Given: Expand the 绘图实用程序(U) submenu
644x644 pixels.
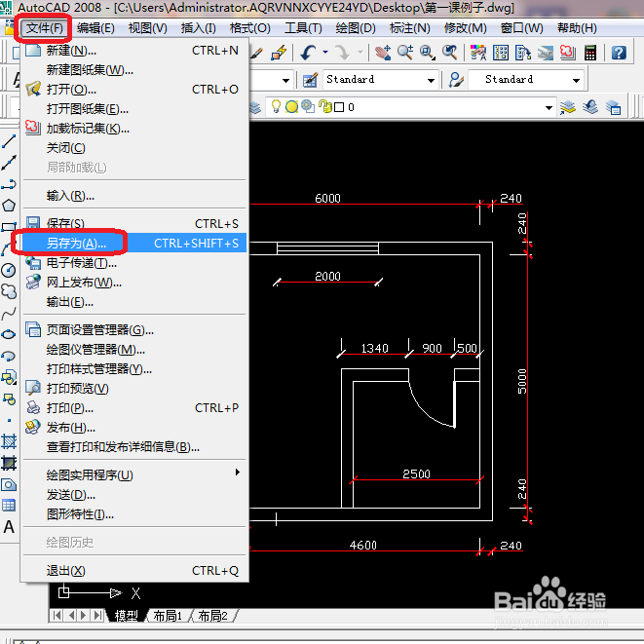Looking at the screenshot, I should pyautogui.click(x=134, y=474).
